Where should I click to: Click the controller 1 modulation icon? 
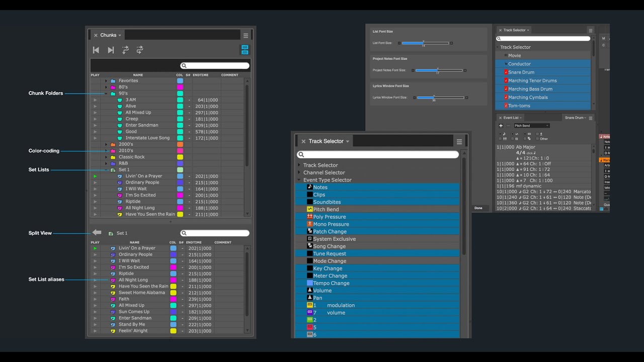click(x=310, y=305)
